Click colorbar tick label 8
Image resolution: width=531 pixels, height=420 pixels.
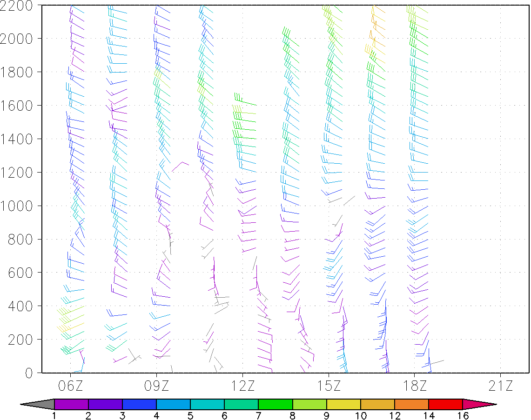tap(292, 415)
